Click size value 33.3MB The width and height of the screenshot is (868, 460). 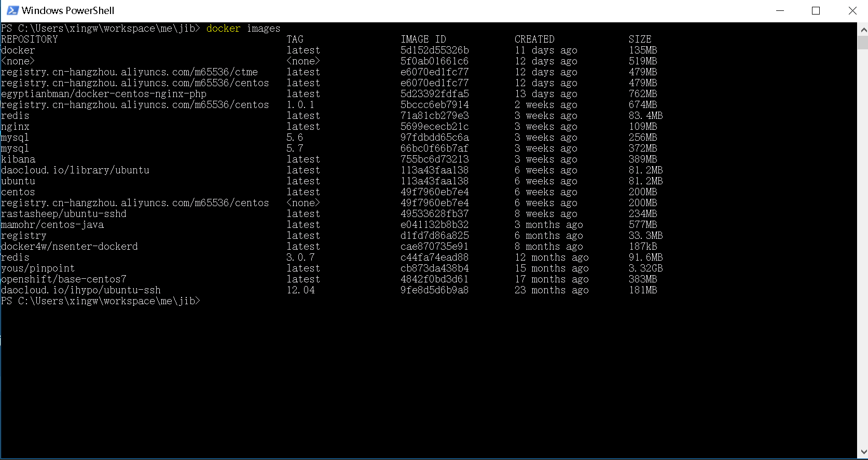pos(645,236)
